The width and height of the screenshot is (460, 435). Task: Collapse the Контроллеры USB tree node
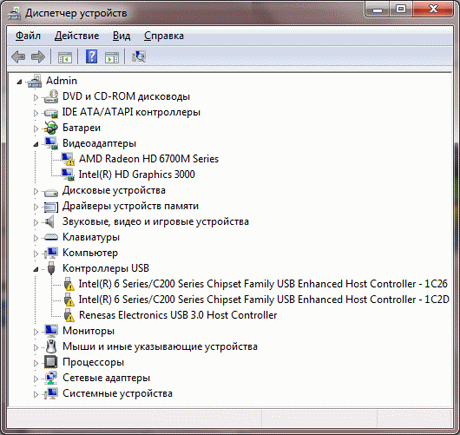coord(36,269)
